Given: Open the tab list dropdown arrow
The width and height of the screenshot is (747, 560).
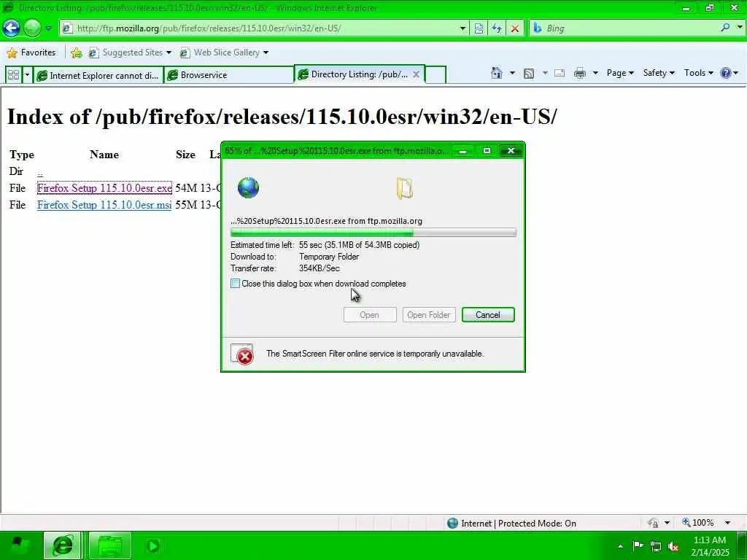Looking at the screenshot, I should point(27,75).
